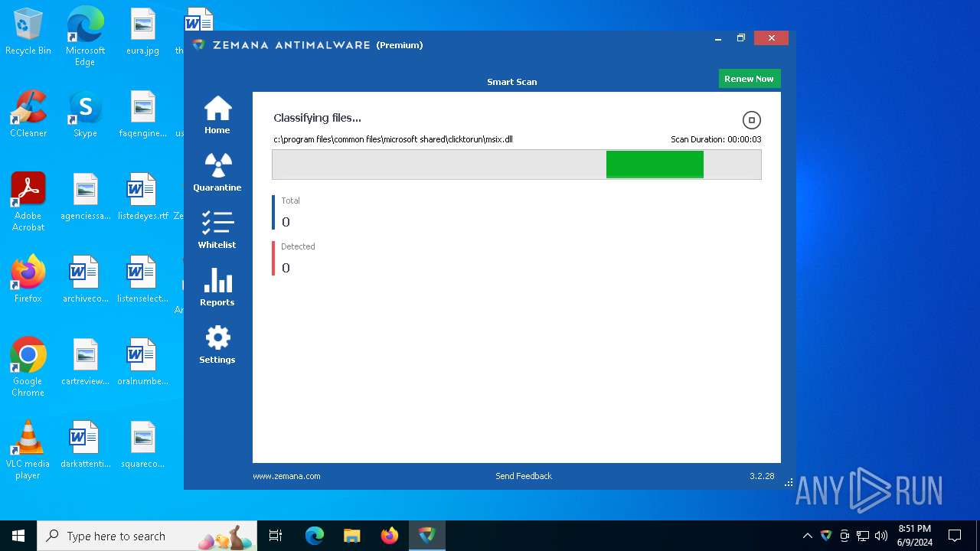980x551 pixels.
Task: Click the Zemana logo in title bar
Action: point(199,45)
